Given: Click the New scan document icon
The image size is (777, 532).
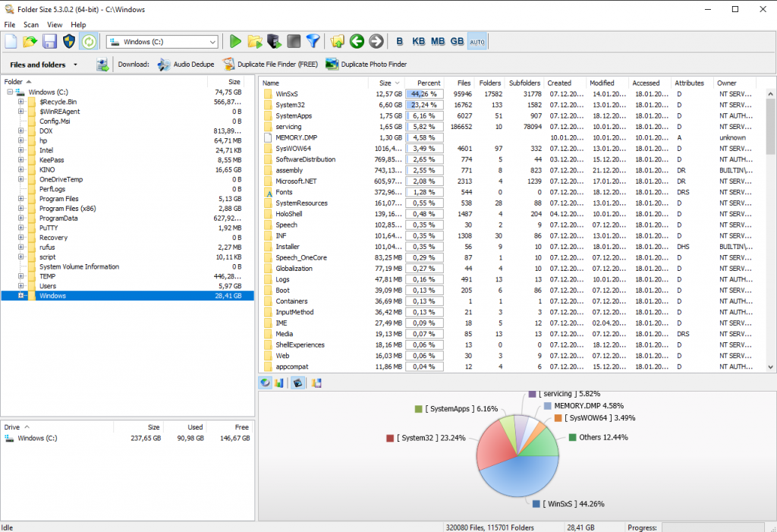Looking at the screenshot, I should click(x=11, y=42).
